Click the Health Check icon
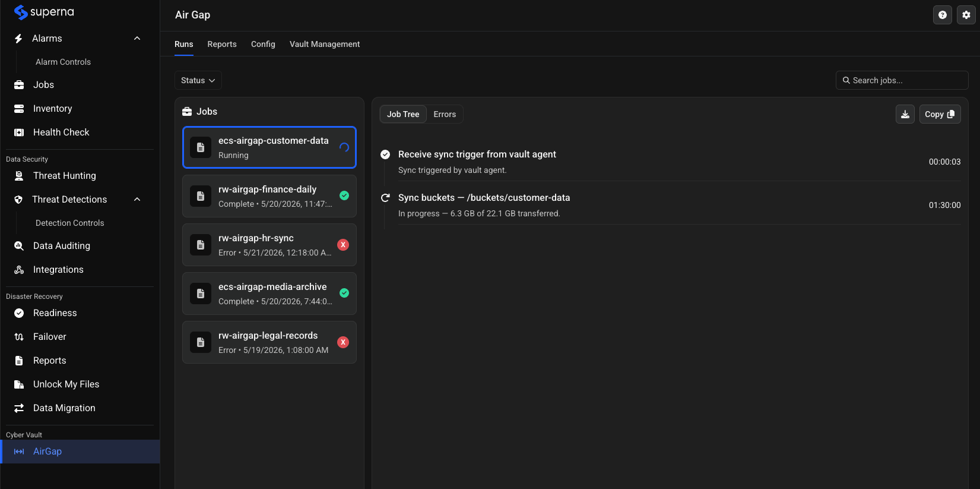 click(19, 132)
